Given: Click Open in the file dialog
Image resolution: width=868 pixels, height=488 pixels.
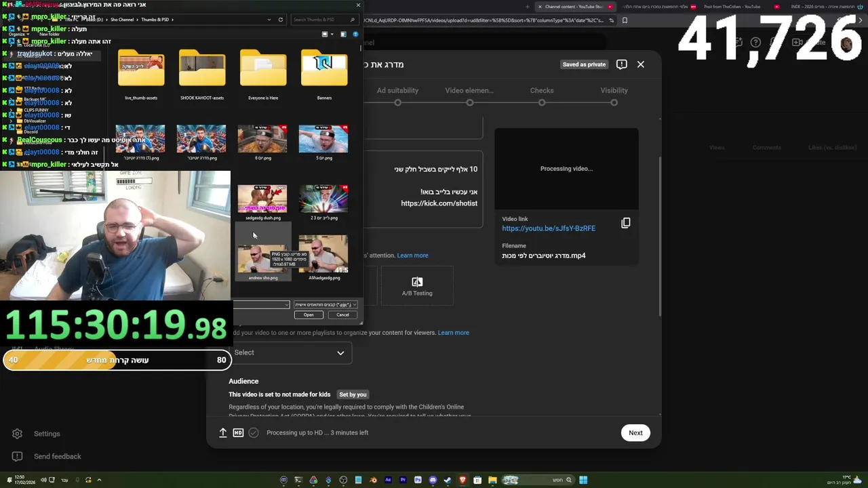Looking at the screenshot, I should point(309,314).
